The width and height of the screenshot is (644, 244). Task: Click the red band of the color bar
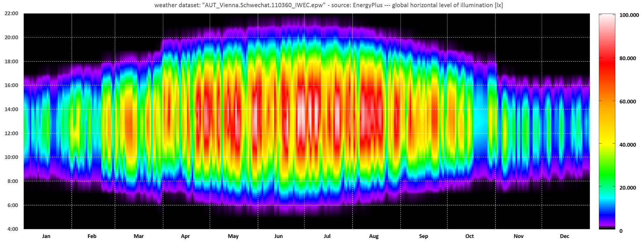click(607, 64)
